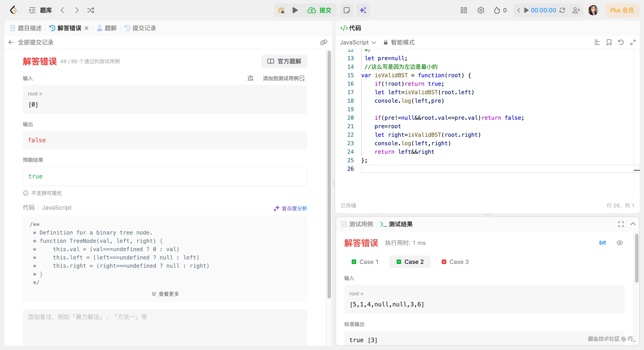Click the 官方题解 button

click(x=284, y=61)
